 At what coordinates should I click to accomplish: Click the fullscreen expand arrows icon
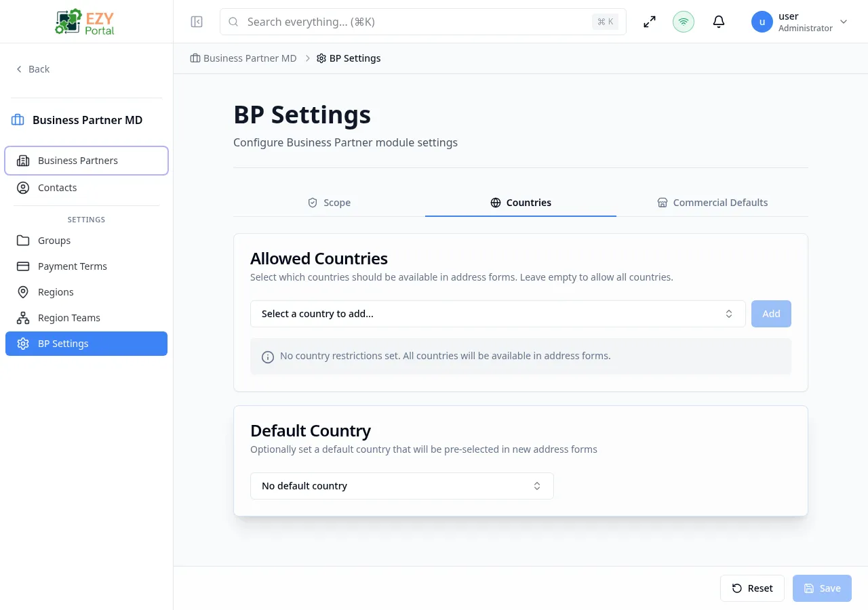(649, 22)
